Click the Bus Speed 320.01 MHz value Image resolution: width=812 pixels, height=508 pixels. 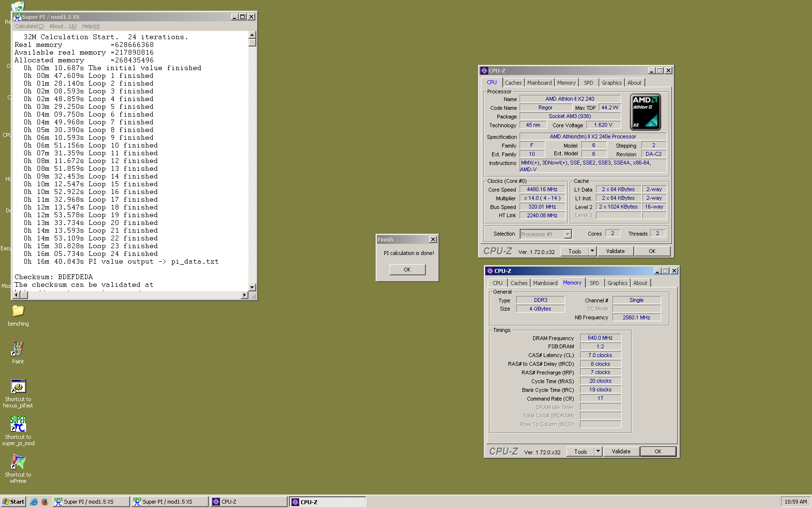pos(542,207)
